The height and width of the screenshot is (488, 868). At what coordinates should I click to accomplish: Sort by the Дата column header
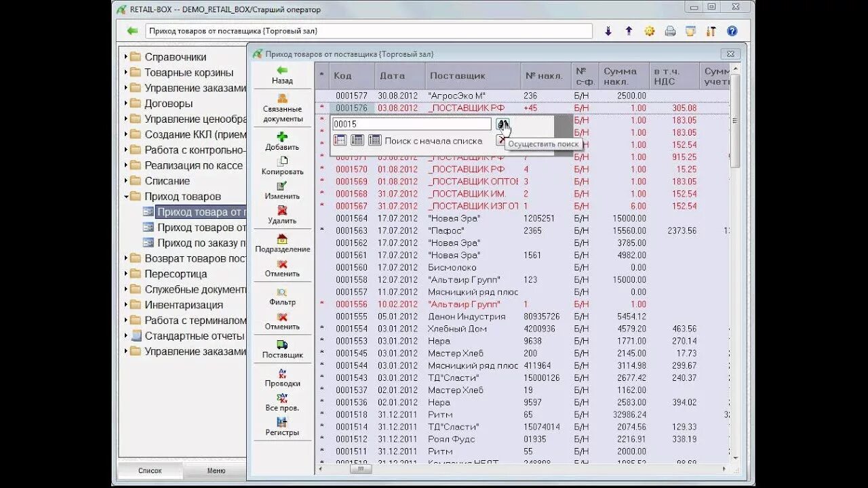[x=399, y=76]
